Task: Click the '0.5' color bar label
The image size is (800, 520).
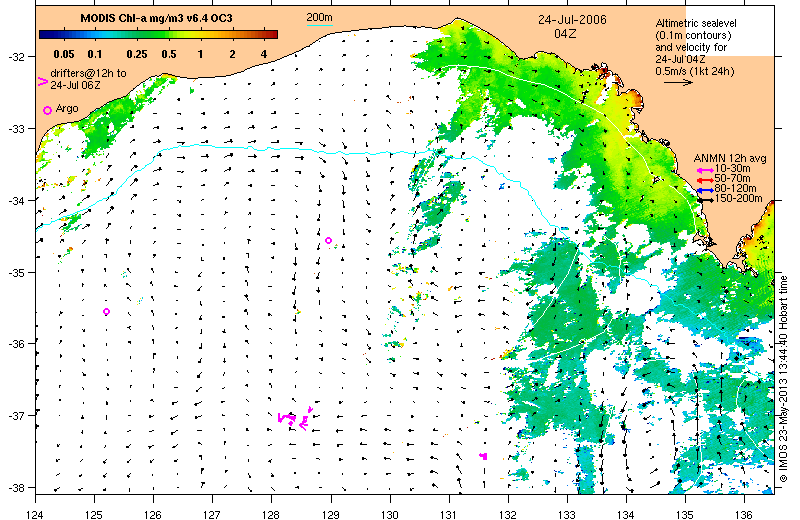Action: (x=169, y=54)
